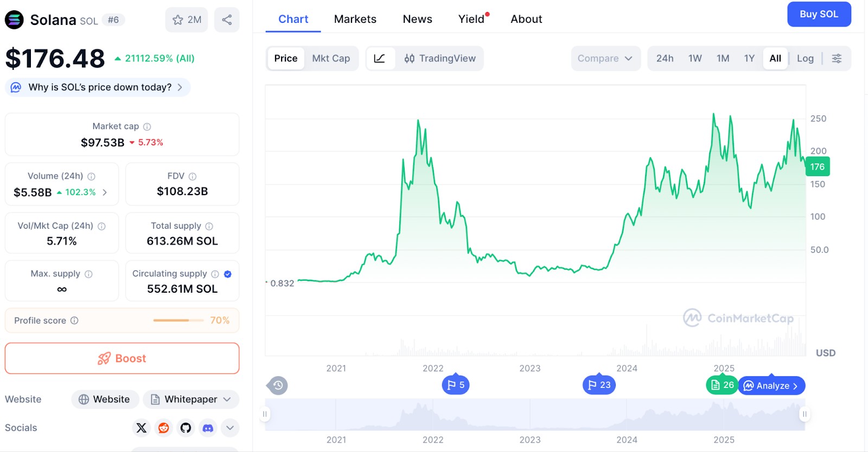This screenshot has height=452, width=868.
Task: Click the Solana logo icon
Action: [14, 20]
